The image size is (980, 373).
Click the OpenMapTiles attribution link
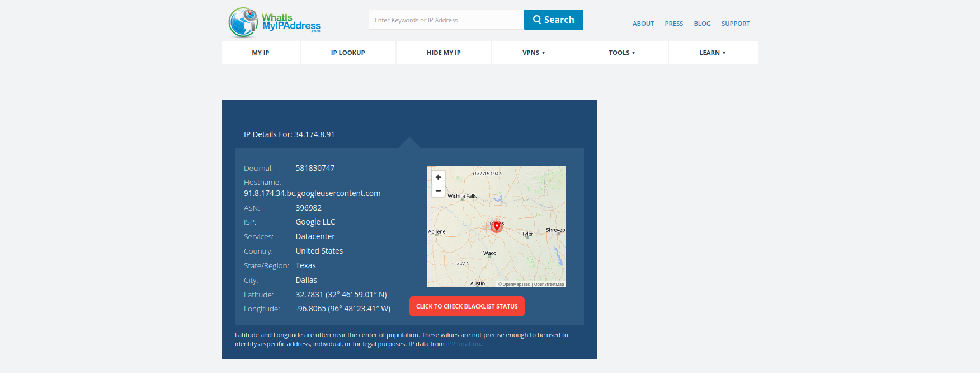click(x=516, y=285)
